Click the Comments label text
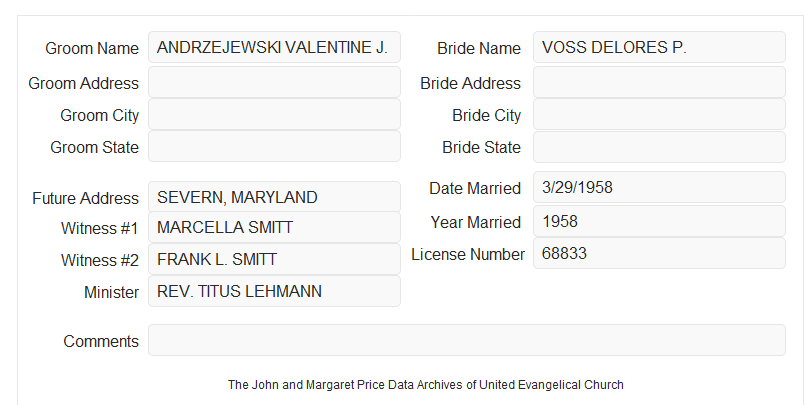805x405 pixels. [x=101, y=341]
